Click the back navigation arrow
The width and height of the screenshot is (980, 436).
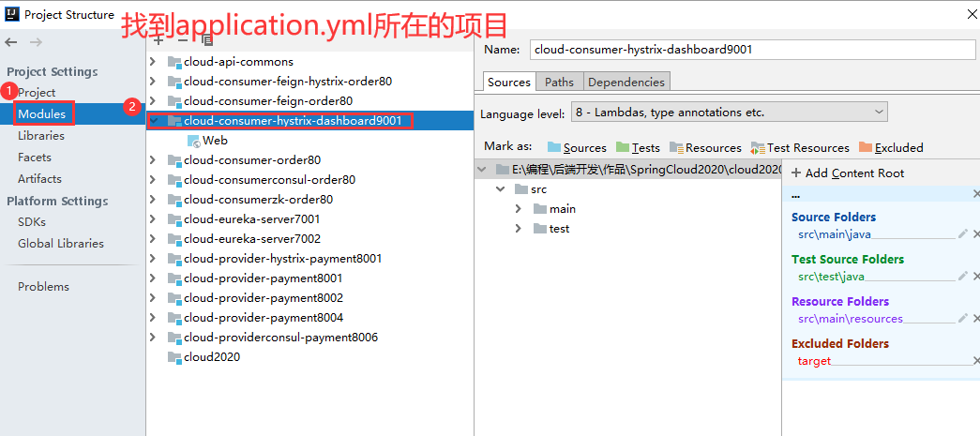11,42
